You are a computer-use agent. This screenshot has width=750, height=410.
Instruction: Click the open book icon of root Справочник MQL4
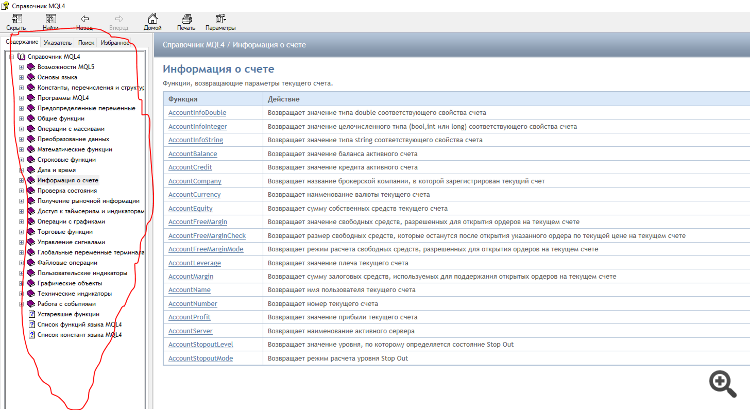21,56
